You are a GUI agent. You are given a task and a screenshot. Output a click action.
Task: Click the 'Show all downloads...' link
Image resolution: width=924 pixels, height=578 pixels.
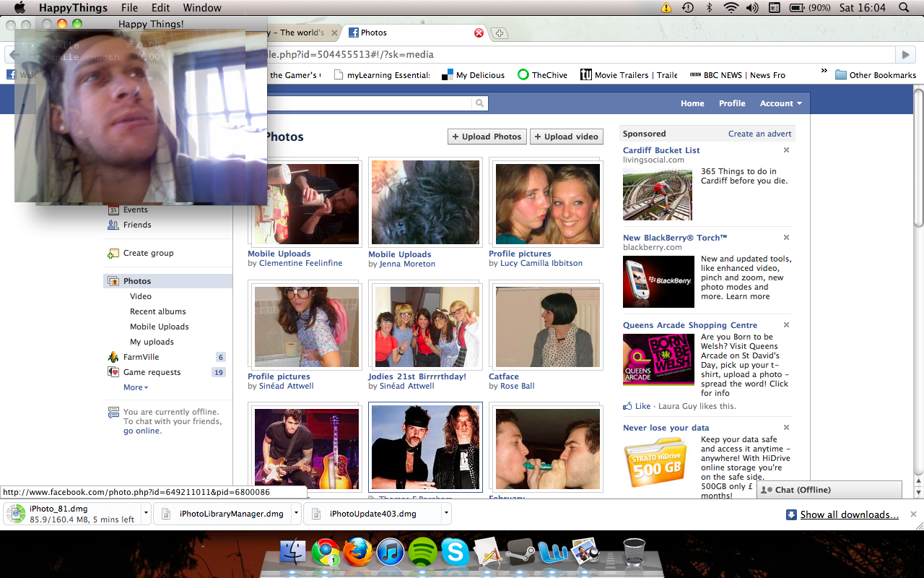point(849,514)
